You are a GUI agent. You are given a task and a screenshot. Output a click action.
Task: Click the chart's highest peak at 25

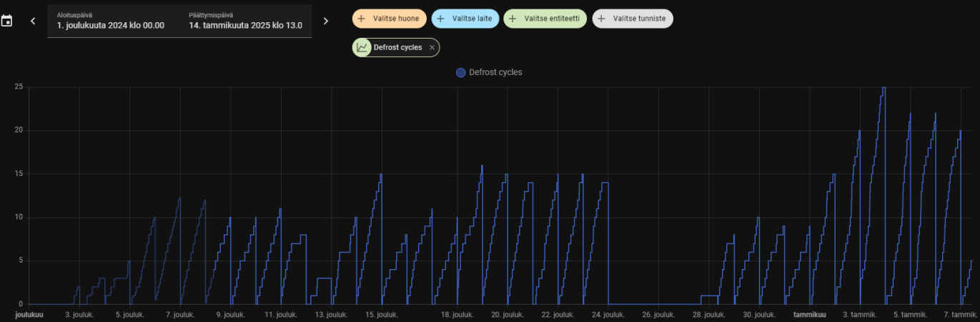point(884,88)
